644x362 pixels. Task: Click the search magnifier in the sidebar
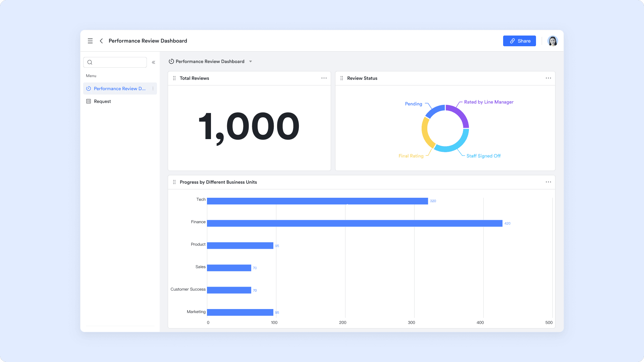pyautogui.click(x=90, y=62)
